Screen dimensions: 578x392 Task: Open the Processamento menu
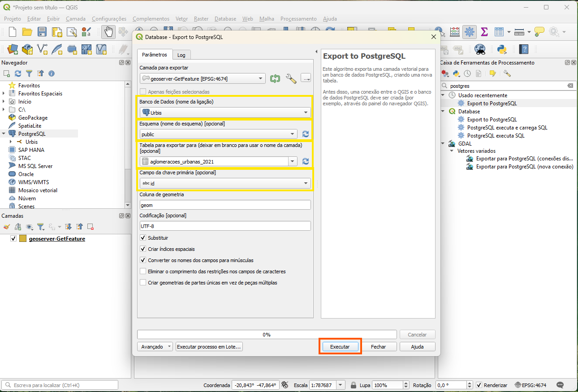point(298,19)
